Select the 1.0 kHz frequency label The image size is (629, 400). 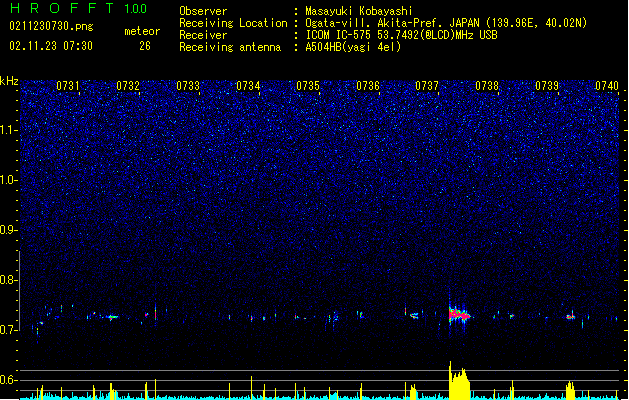click(x=9, y=180)
